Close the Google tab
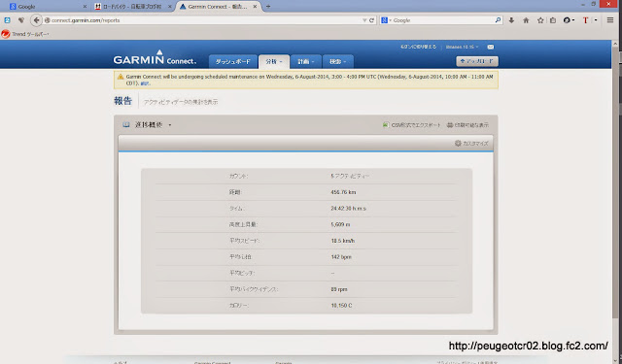The width and height of the screenshot is (622, 364). (85, 7)
